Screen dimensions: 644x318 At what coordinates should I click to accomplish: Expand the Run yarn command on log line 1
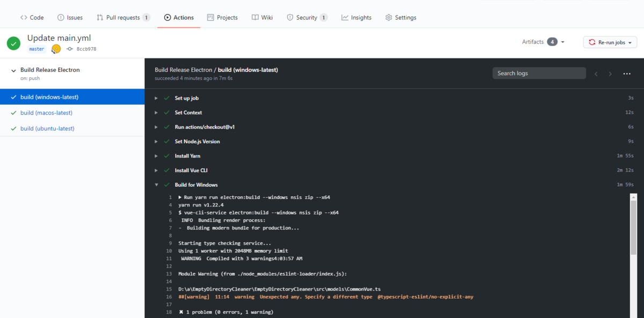[x=180, y=197]
